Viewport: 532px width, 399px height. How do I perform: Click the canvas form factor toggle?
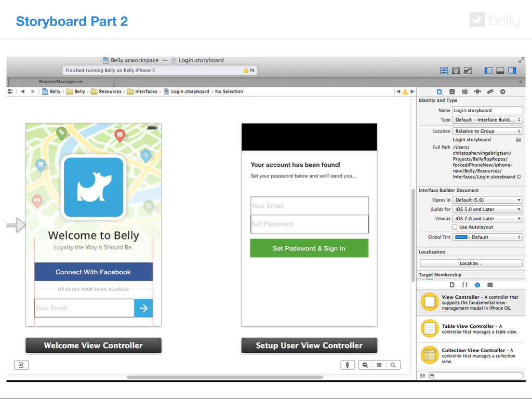click(348, 365)
